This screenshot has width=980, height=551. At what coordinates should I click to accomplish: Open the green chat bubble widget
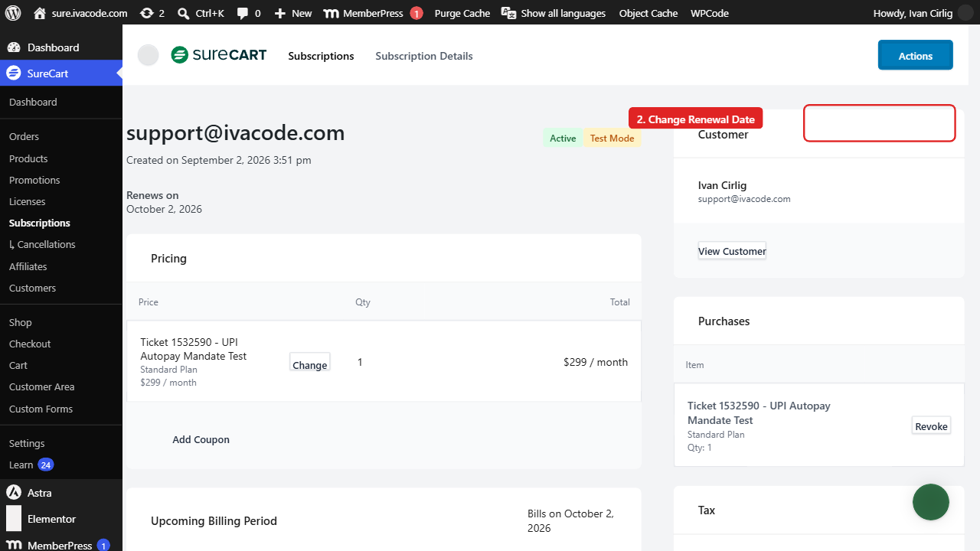(x=931, y=502)
